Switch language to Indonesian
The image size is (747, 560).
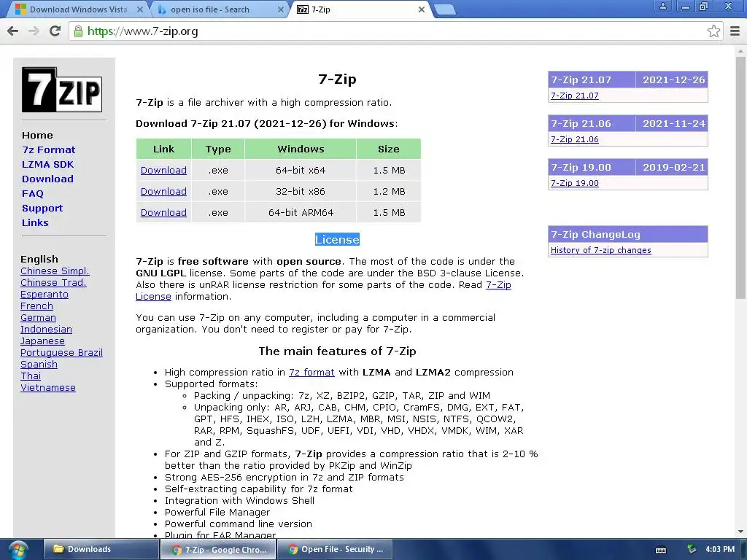tap(46, 330)
